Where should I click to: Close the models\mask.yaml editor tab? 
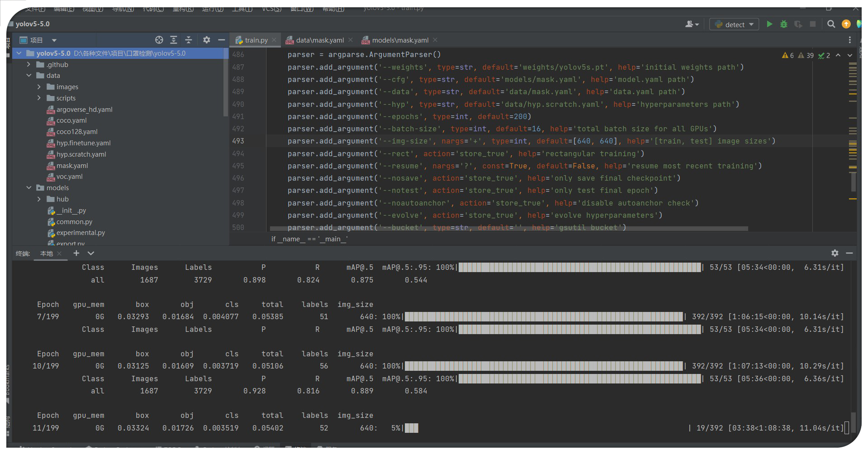tap(435, 40)
